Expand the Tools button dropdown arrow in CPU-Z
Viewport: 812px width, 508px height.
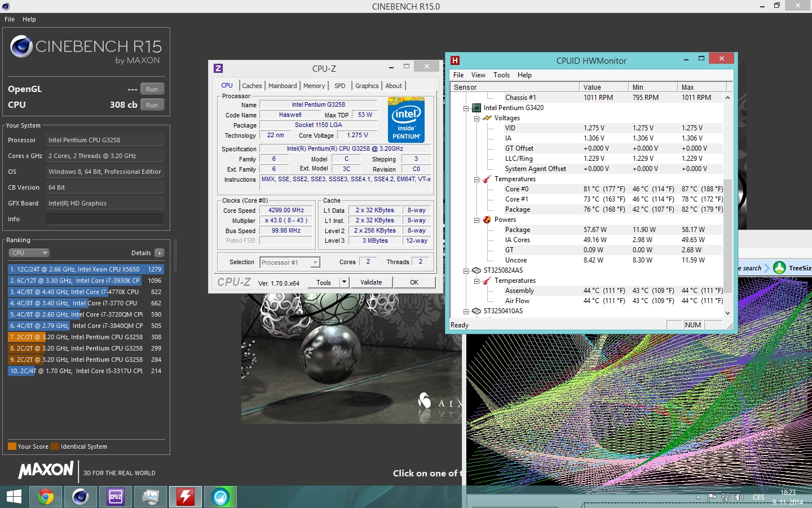344,282
